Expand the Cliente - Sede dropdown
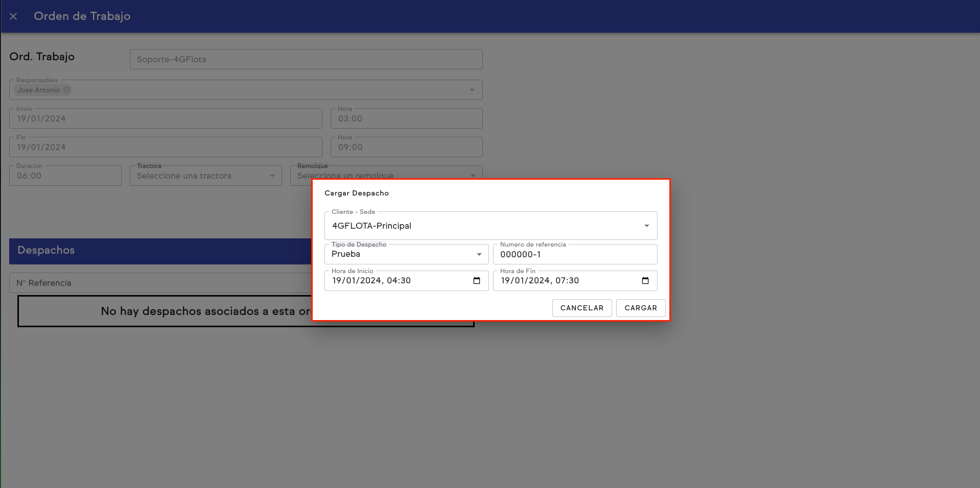This screenshot has height=488, width=980. tap(646, 226)
